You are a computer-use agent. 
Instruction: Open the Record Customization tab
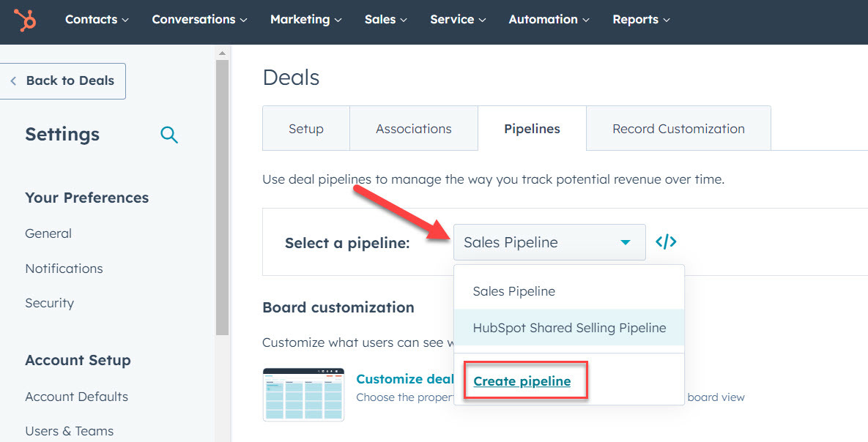pyautogui.click(x=678, y=128)
